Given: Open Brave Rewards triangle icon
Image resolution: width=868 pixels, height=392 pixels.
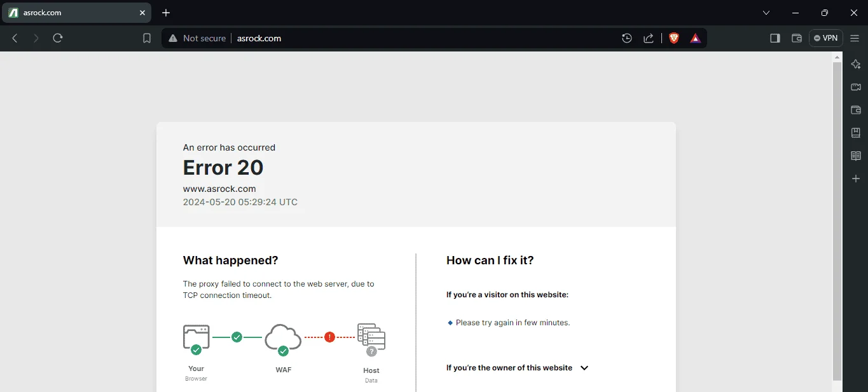Looking at the screenshot, I should click(x=696, y=38).
